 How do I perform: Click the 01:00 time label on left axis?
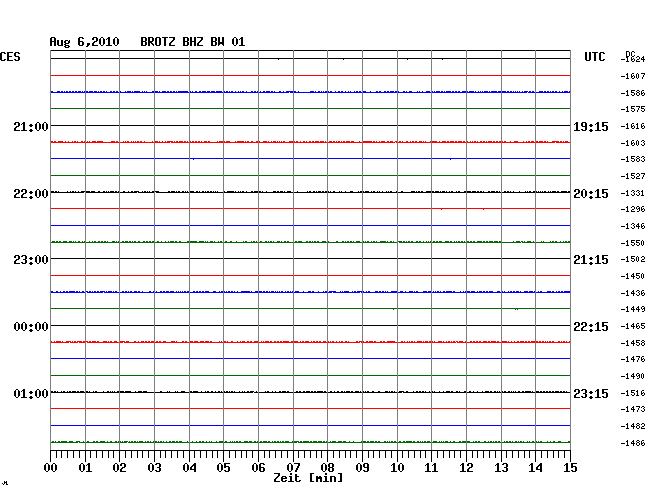click(x=30, y=393)
